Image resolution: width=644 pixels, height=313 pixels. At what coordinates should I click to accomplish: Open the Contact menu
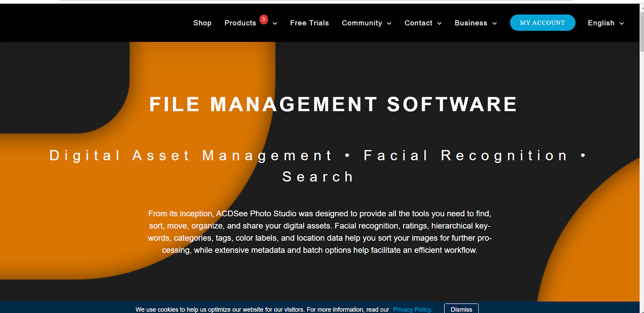(x=418, y=23)
